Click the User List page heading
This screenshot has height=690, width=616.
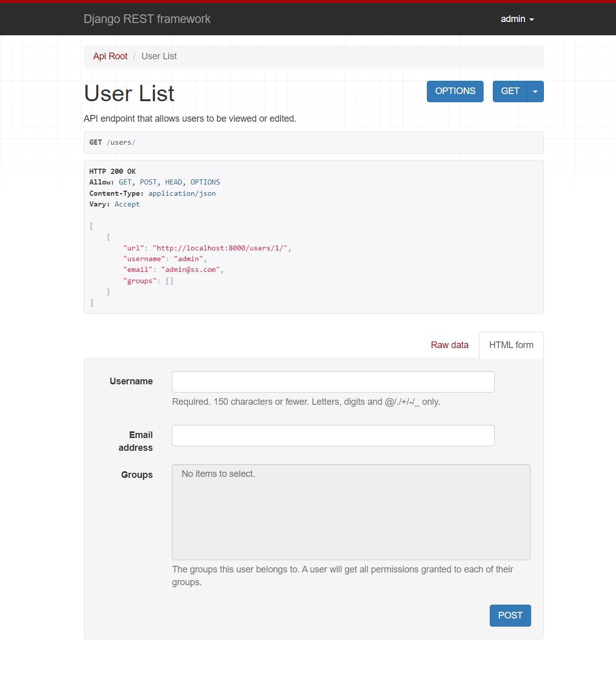[x=129, y=94]
